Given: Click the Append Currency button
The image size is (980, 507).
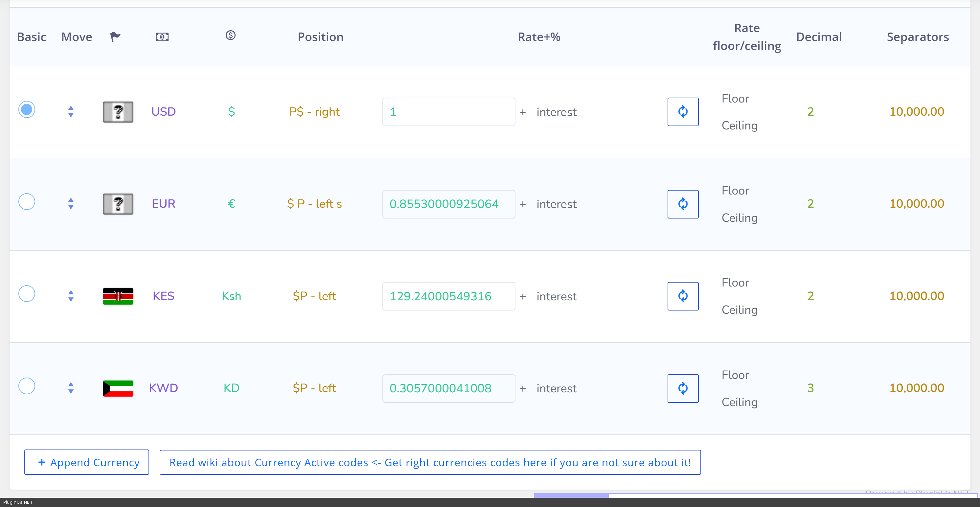Looking at the screenshot, I should click(x=87, y=462).
